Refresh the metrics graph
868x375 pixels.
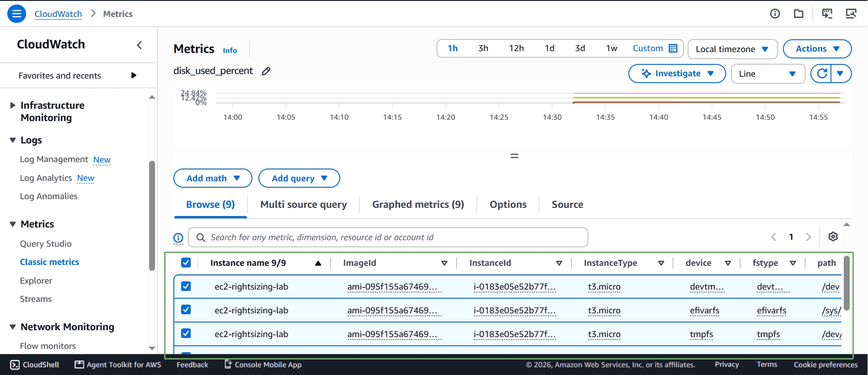point(822,74)
